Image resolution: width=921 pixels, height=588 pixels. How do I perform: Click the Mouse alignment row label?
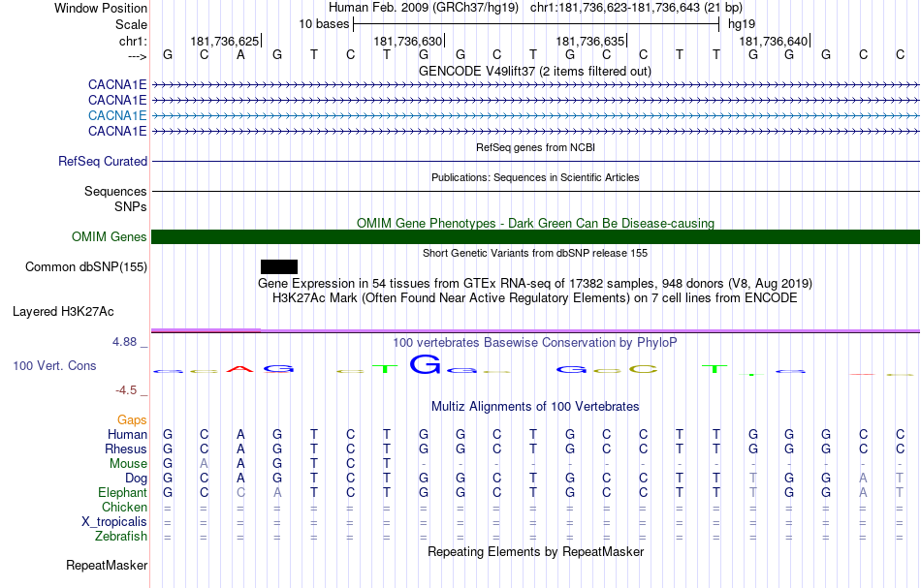128,464
